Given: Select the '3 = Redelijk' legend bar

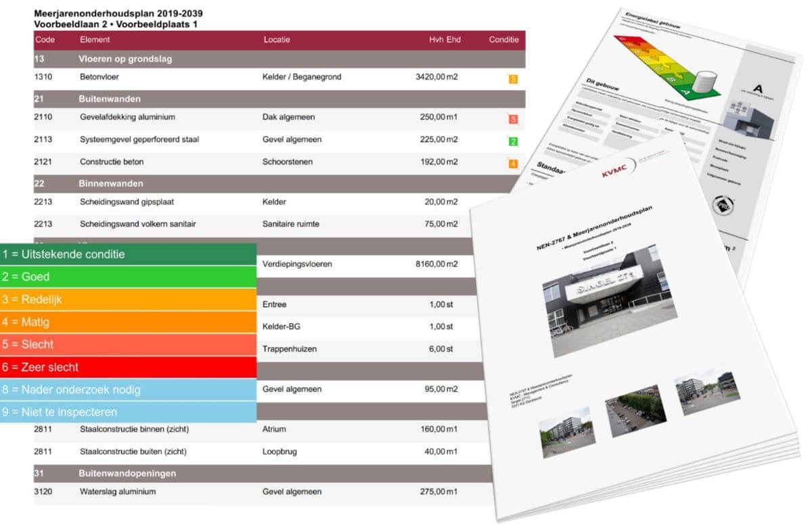Looking at the screenshot, I should tap(129, 300).
